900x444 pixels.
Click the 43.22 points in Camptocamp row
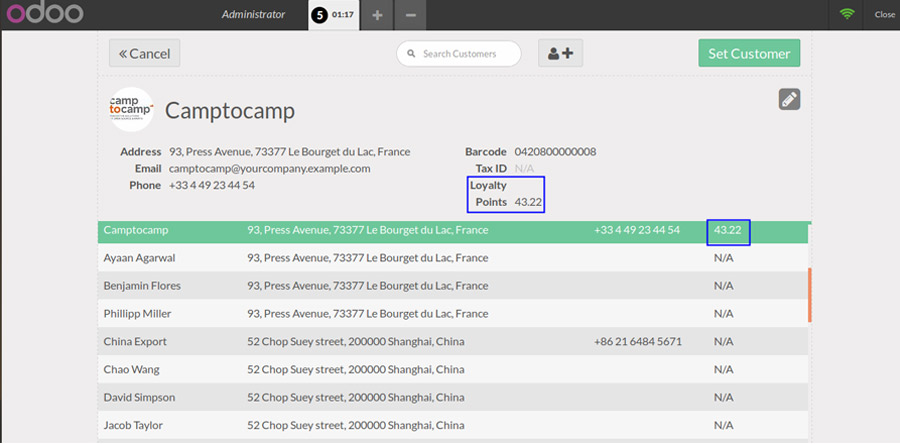727,230
